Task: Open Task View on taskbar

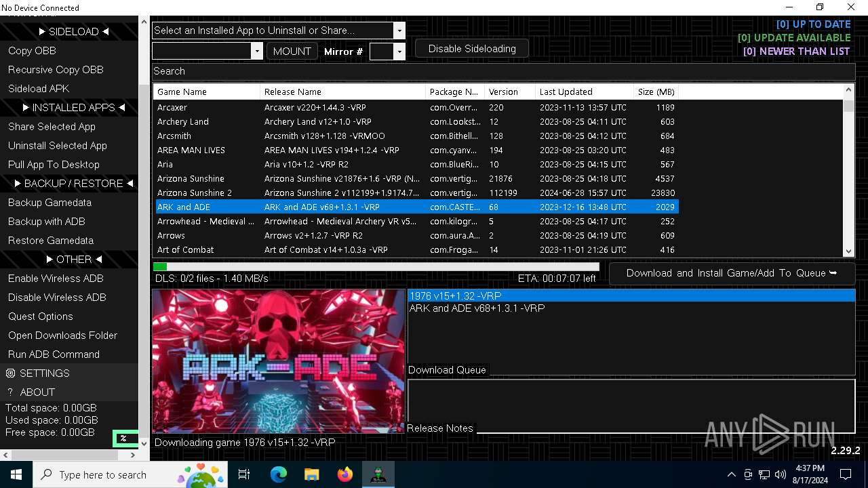Action: click(244, 474)
